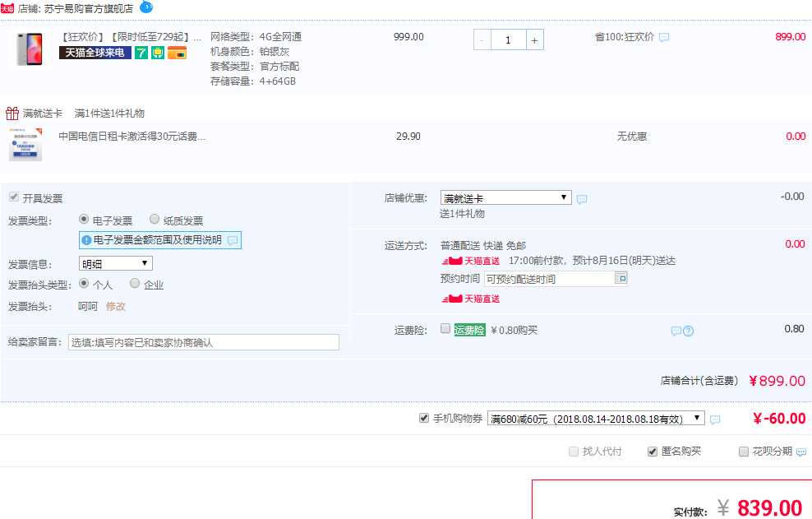Toggle the 开具发票 checkbox
Viewport: 812px width, 519px height.
pos(14,197)
